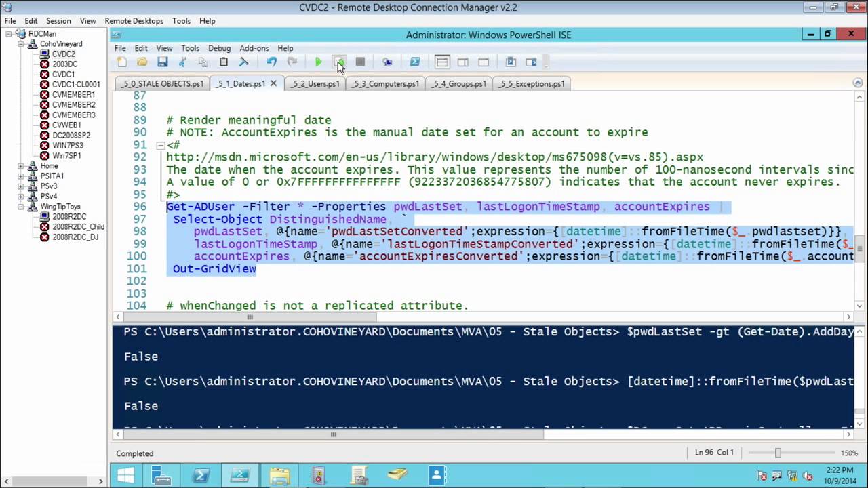
Task: Select the 2008R2DC_Child server
Action: 79,227
